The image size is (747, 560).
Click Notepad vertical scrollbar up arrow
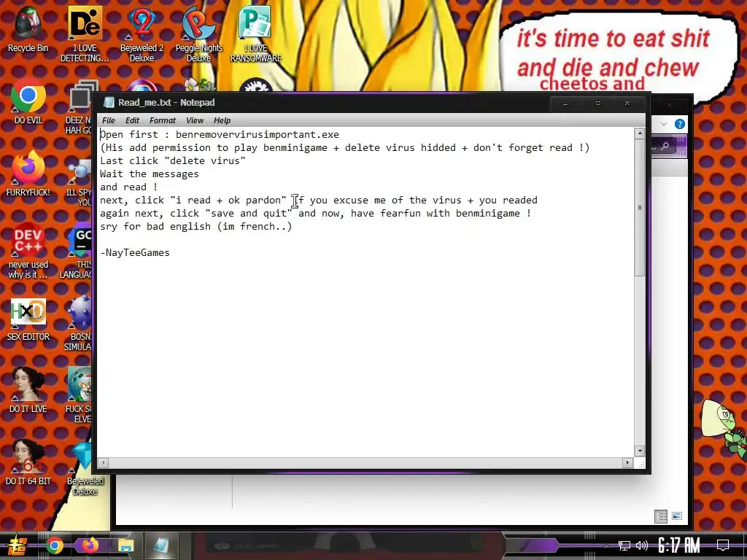point(640,133)
